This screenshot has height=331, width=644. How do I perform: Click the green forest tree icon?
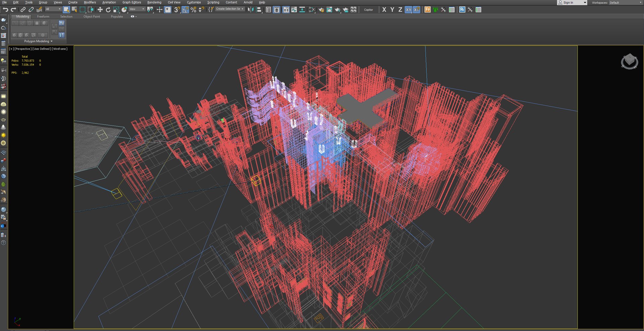[x=435, y=10]
